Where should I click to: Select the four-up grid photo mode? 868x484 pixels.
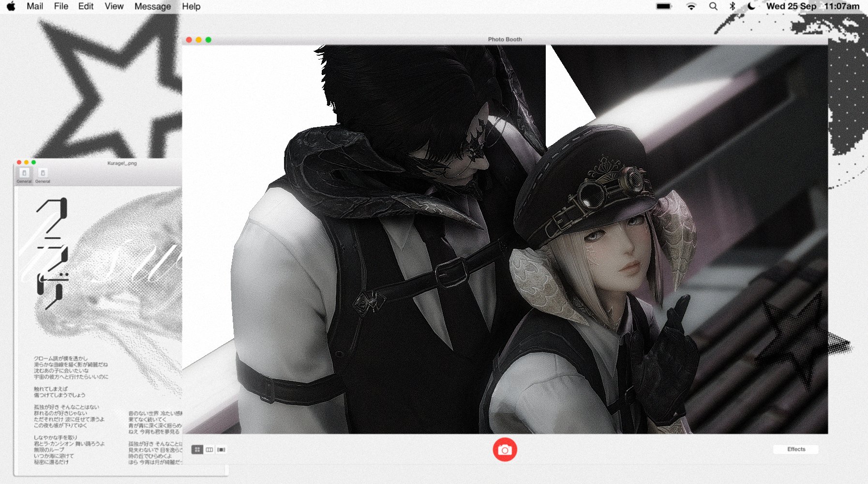197,450
